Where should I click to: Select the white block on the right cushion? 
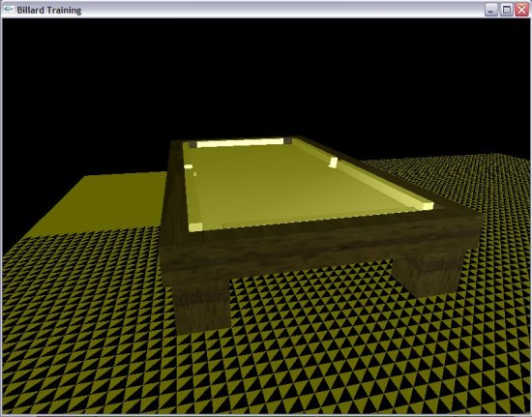333,163
